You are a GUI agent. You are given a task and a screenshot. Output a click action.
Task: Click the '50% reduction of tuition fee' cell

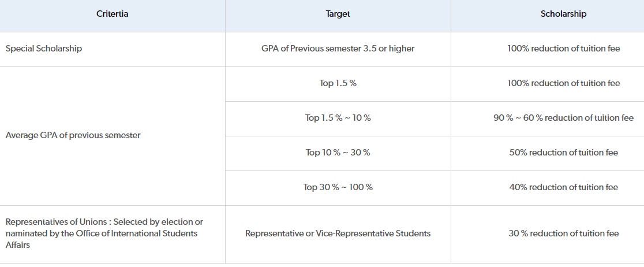tap(563, 153)
